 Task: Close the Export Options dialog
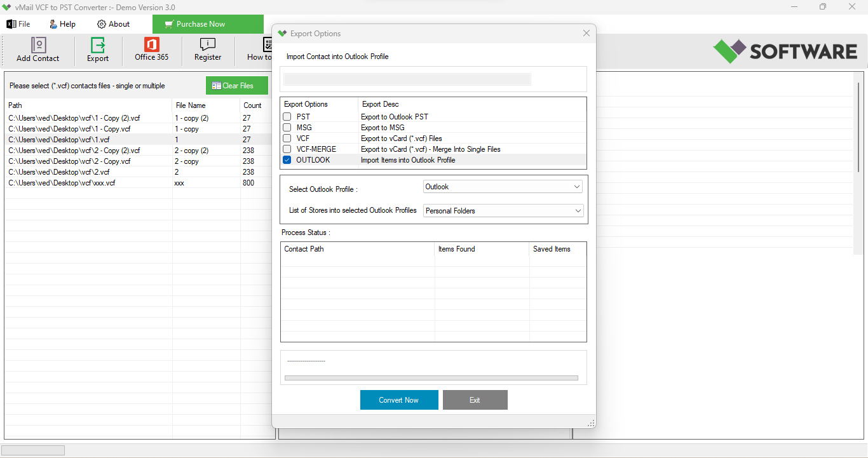click(x=587, y=34)
